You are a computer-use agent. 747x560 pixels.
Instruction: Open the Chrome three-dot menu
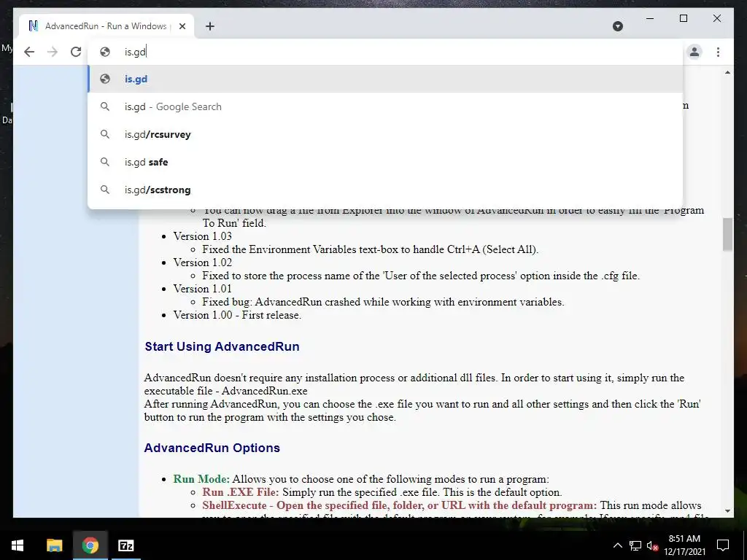click(x=718, y=52)
